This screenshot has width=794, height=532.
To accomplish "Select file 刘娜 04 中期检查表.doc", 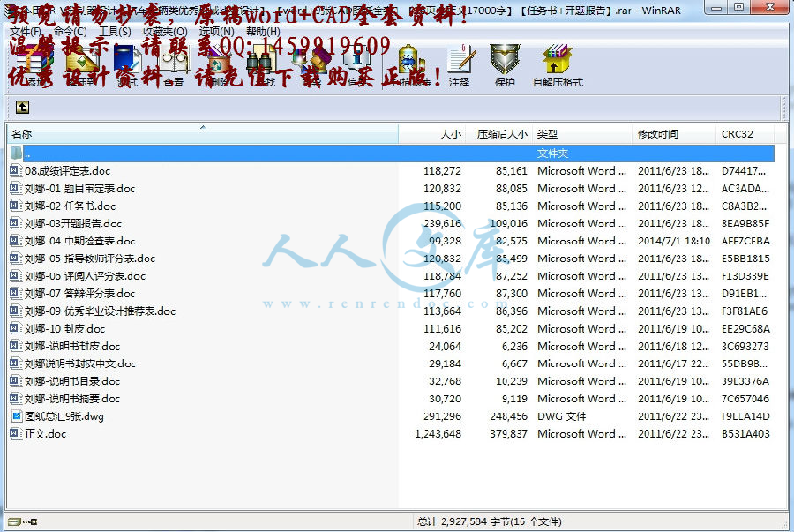I will tap(391, 241).
